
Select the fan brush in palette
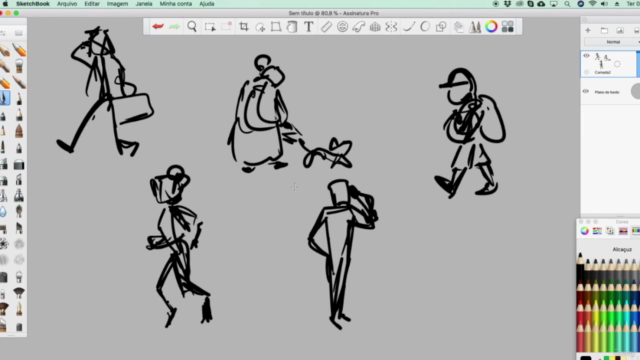click(19, 292)
